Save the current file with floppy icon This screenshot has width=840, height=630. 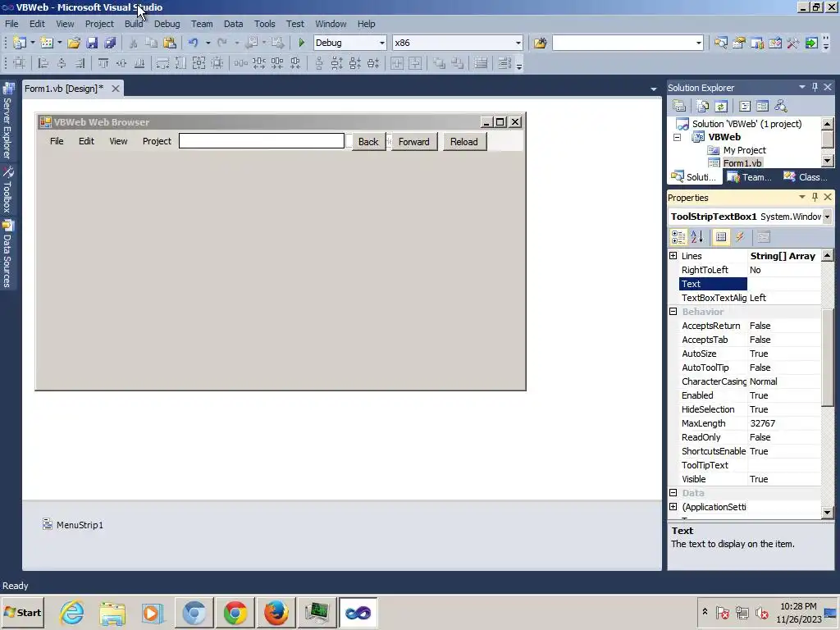pos(92,43)
